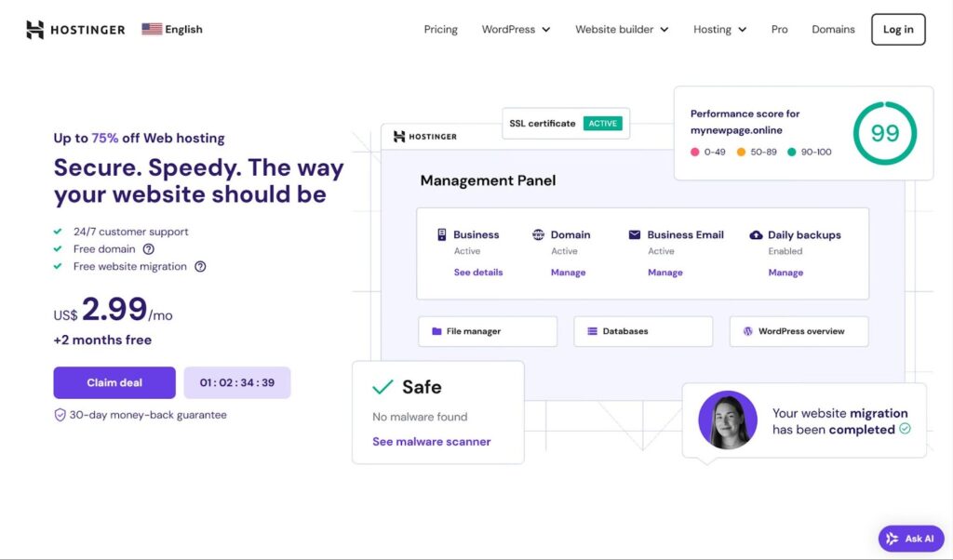Click the Daily backups cloud icon
The width and height of the screenshot is (953, 560).
(756, 235)
